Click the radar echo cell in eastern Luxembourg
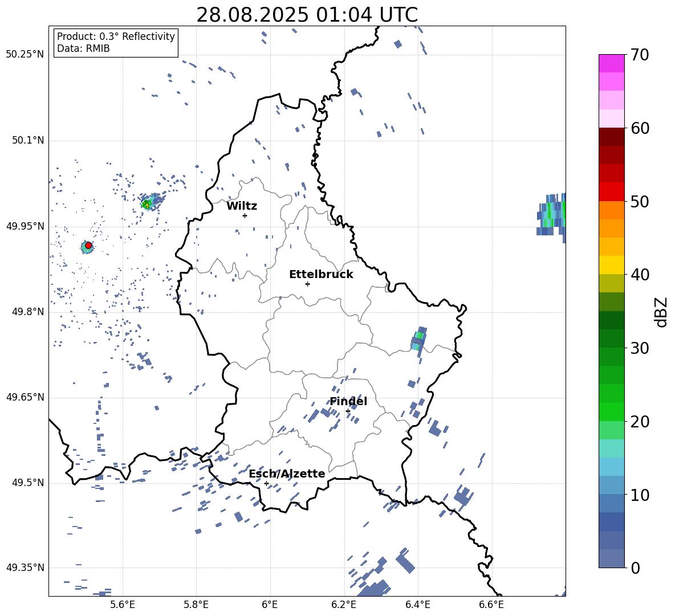Image resolution: width=675 pixels, height=616 pixels. [418, 338]
